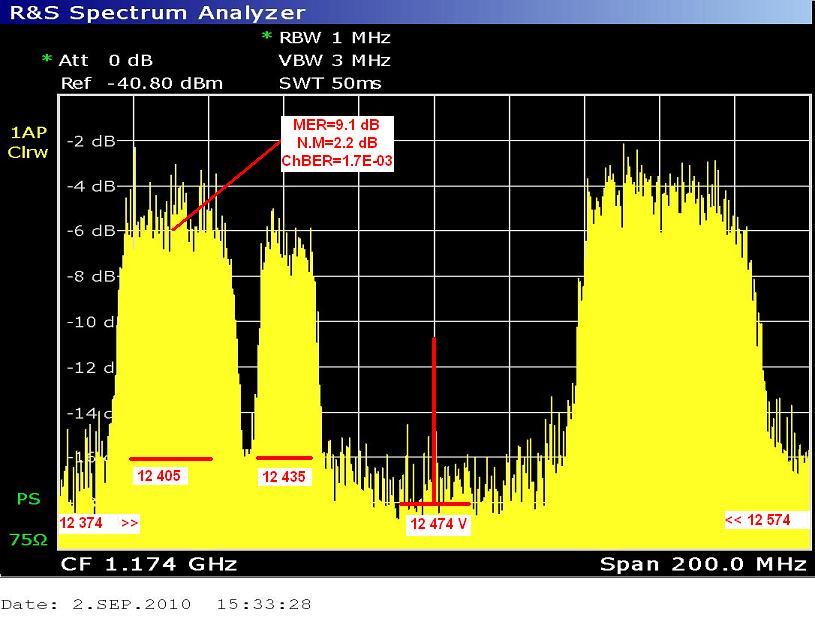Image resolution: width=815 pixels, height=633 pixels.
Task: Click the << 12 574 stop frequency label
Action: pos(757,520)
